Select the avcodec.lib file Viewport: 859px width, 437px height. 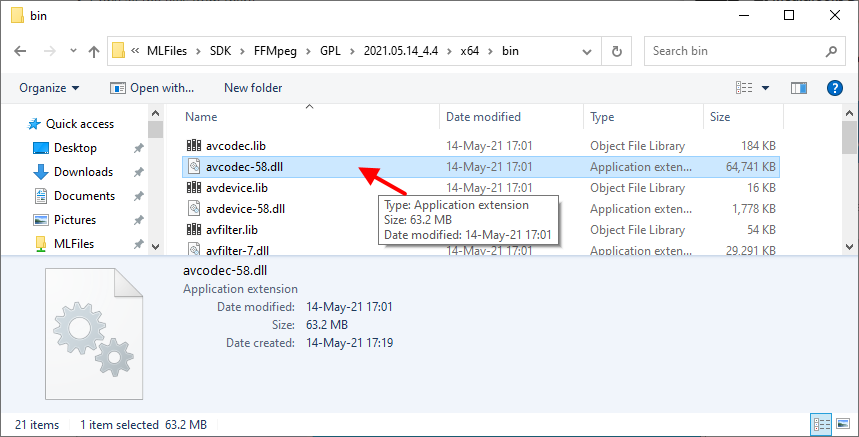[x=480, y=146]
